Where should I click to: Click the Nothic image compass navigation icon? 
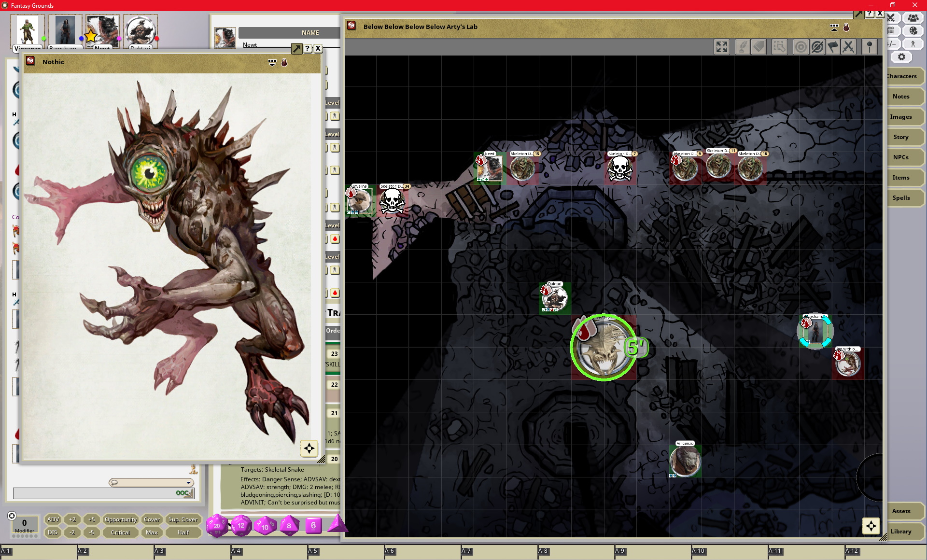point(309,448)
